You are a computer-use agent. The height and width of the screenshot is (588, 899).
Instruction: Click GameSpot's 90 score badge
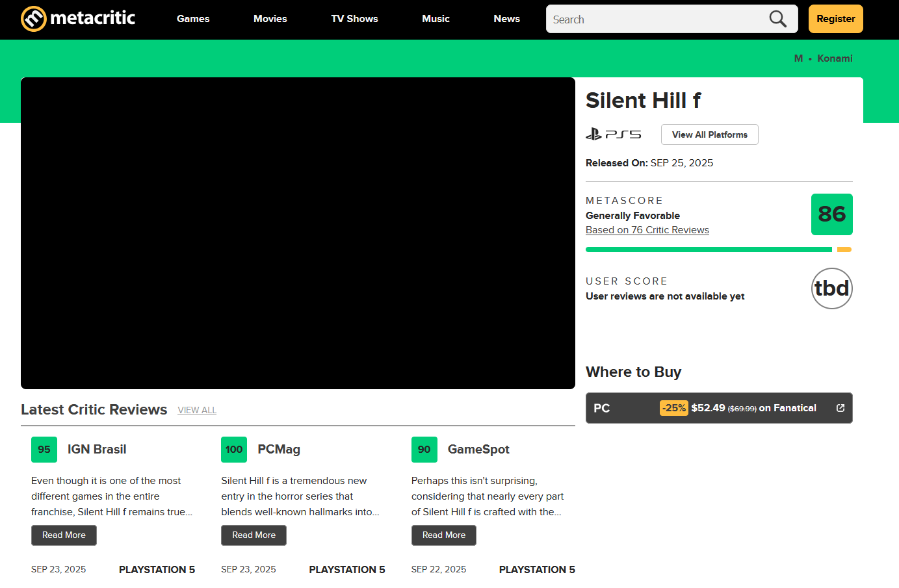[x=424, y=450]
